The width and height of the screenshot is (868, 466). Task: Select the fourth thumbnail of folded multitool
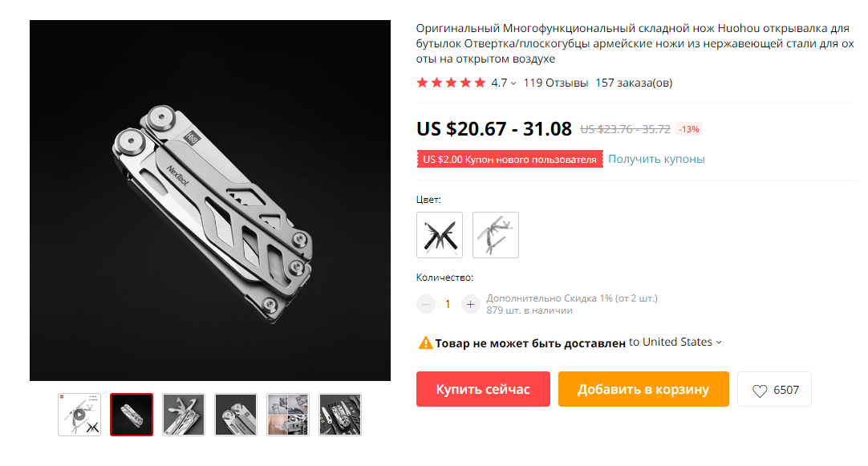(x=236, y=415)
